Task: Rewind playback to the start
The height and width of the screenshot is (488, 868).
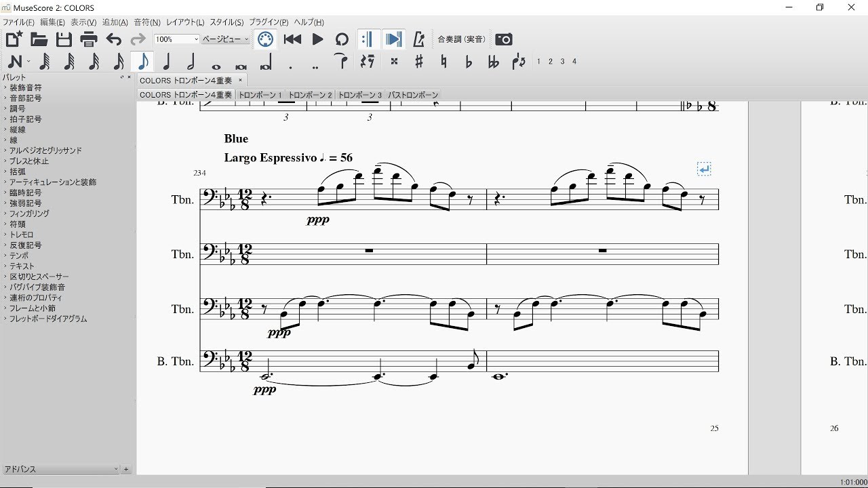Action: (292, 39)
